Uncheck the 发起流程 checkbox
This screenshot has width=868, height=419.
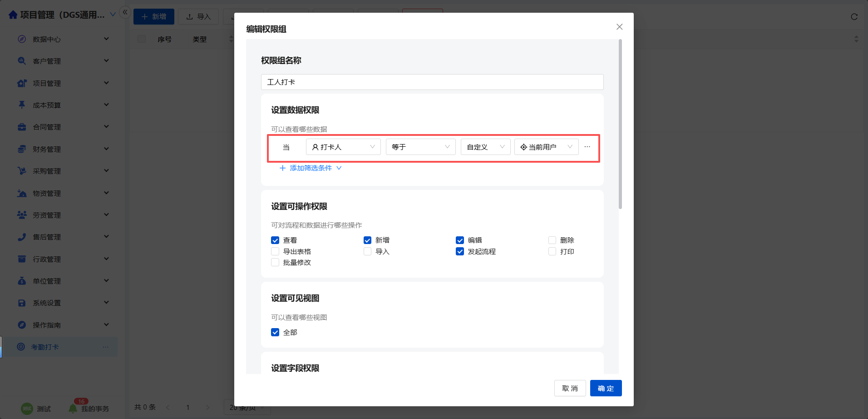460,252
